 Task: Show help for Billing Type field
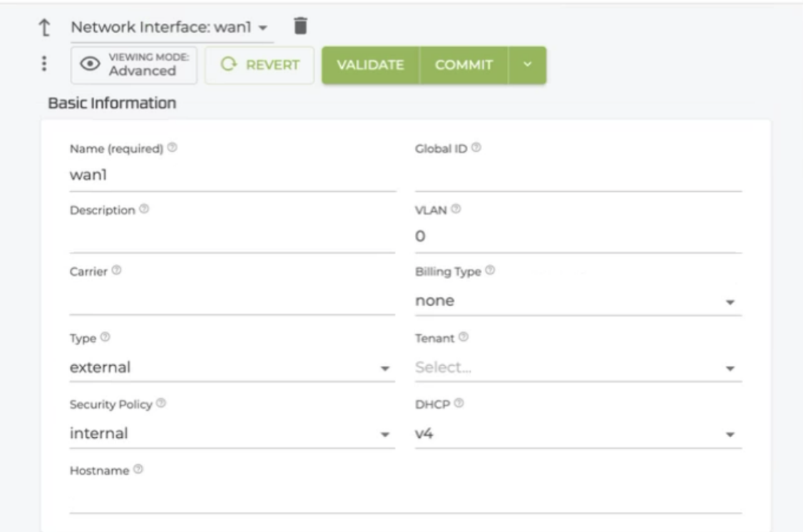coord(490,270)
